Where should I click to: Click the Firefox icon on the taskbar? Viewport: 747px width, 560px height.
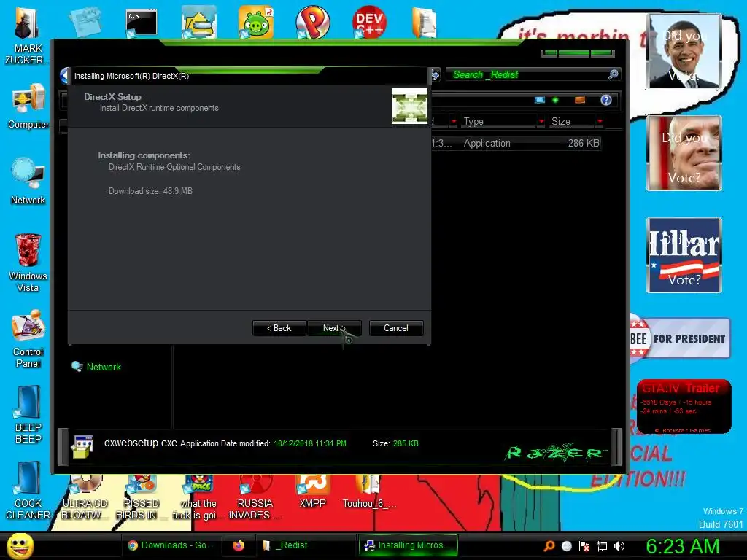click(x=239, y=545)
